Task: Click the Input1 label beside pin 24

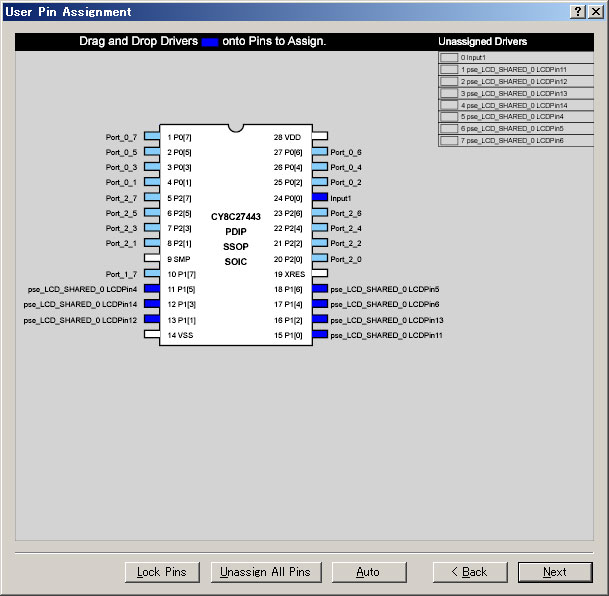Action: point(341,198)
